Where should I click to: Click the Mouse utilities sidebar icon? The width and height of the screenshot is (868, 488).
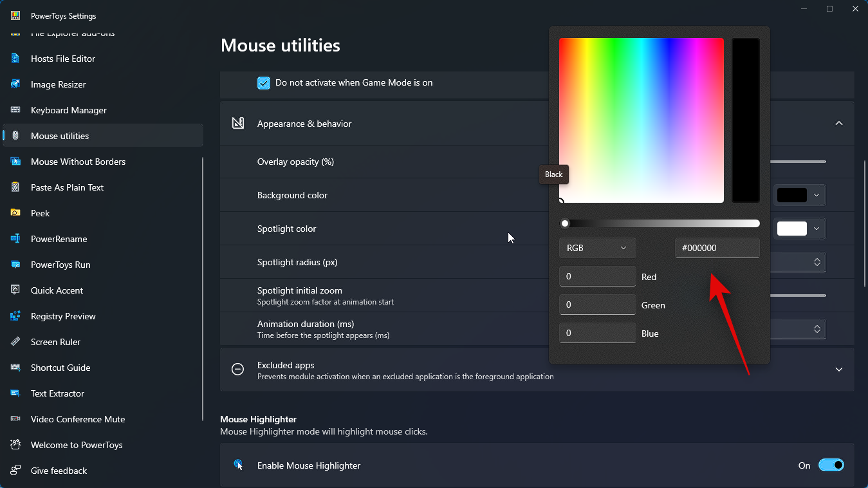coord(15,136)
